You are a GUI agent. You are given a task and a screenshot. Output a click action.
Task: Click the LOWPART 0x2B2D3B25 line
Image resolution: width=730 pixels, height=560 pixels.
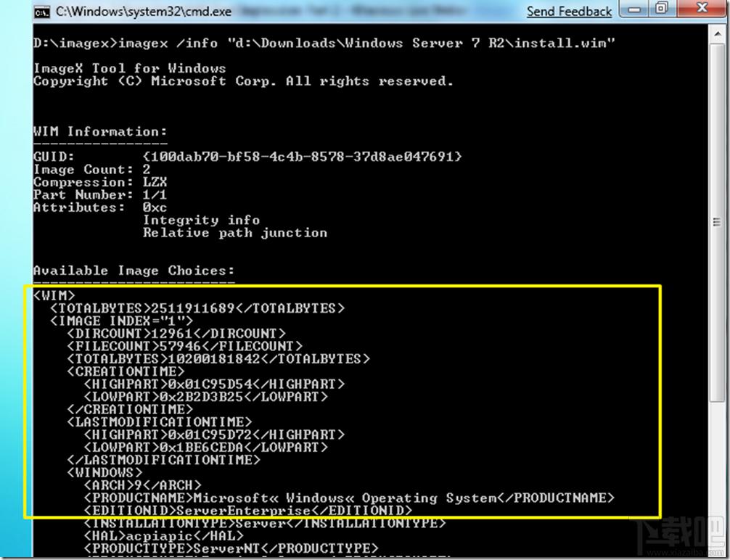pos(206,397)
